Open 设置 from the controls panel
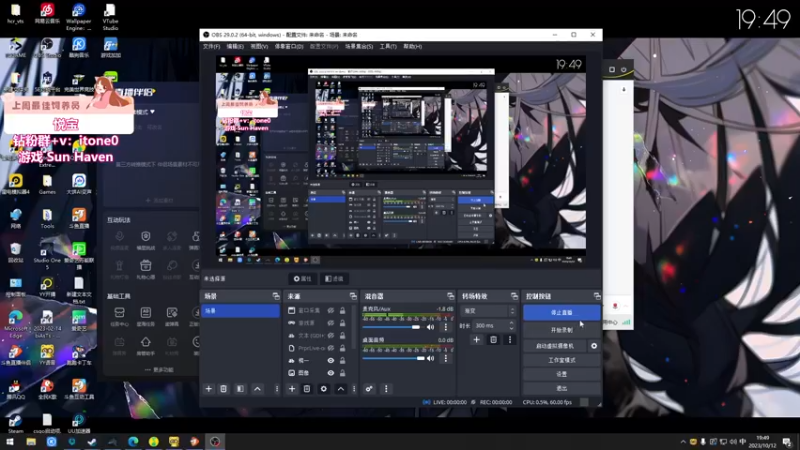 (561, 374)
